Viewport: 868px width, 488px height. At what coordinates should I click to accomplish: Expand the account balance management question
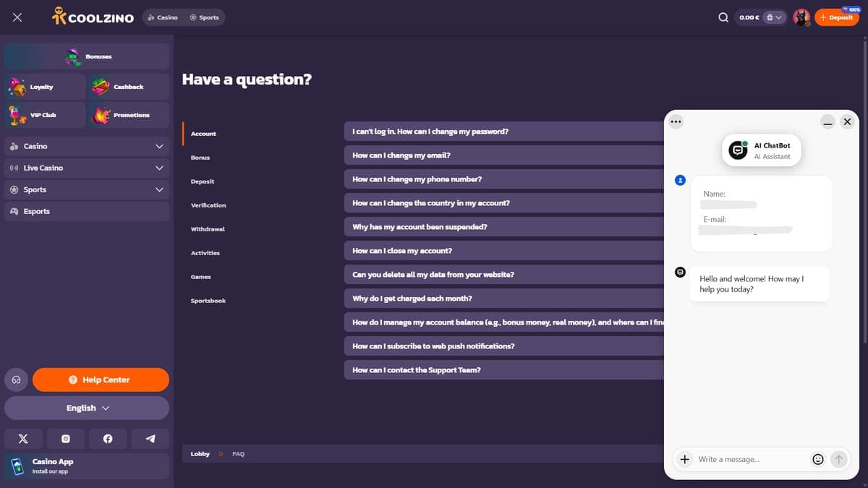[x=504, y=322]
